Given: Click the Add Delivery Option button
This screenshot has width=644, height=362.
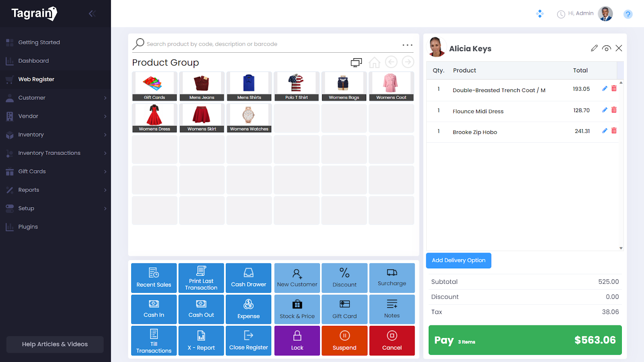Looking at the screenshot, I should [458, 260].
